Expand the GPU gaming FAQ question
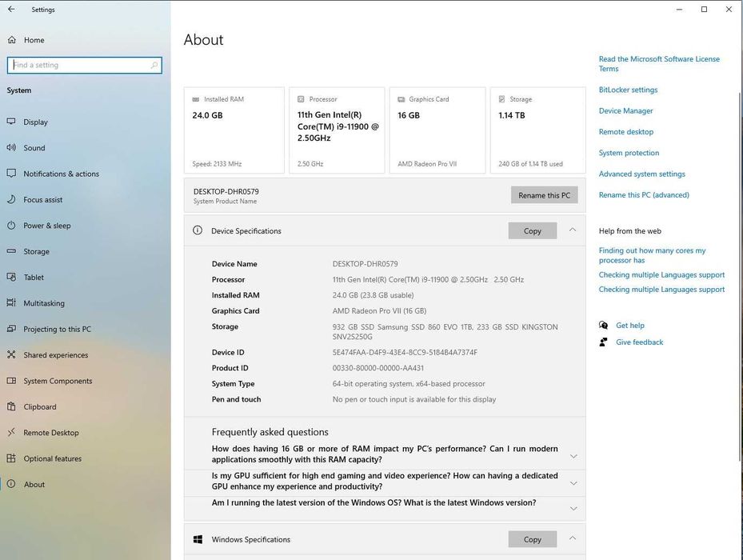 click(x=573, y=483)
